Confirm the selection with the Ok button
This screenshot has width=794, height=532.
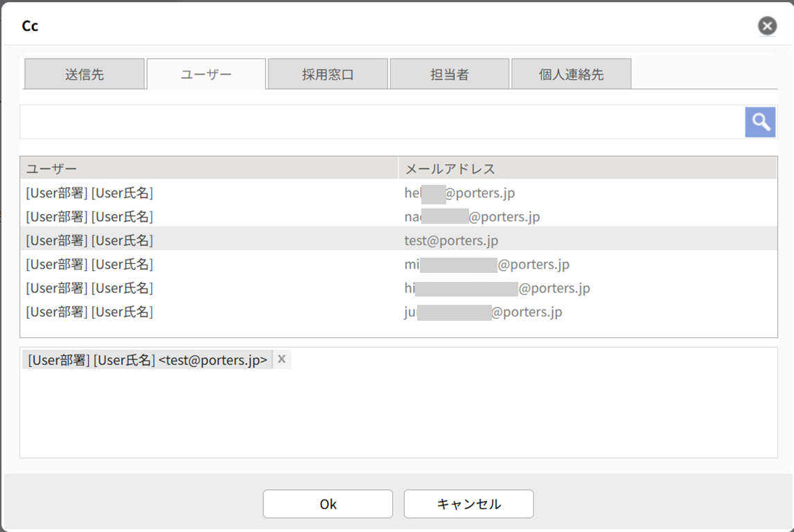click(328, 504)
